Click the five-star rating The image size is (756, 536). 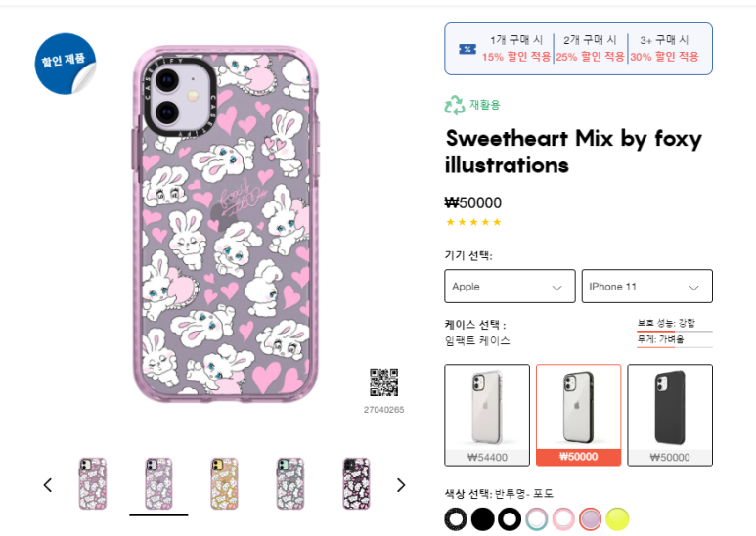click(473, 222)
